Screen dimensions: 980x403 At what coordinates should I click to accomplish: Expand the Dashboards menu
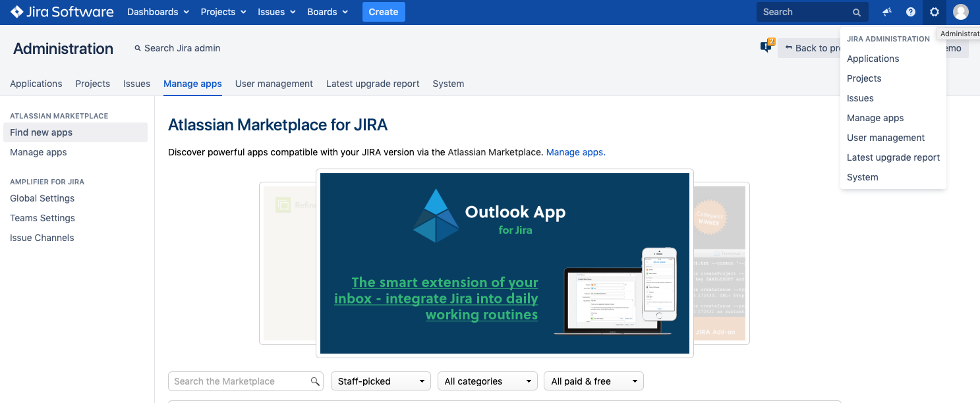tap(158, 12)
